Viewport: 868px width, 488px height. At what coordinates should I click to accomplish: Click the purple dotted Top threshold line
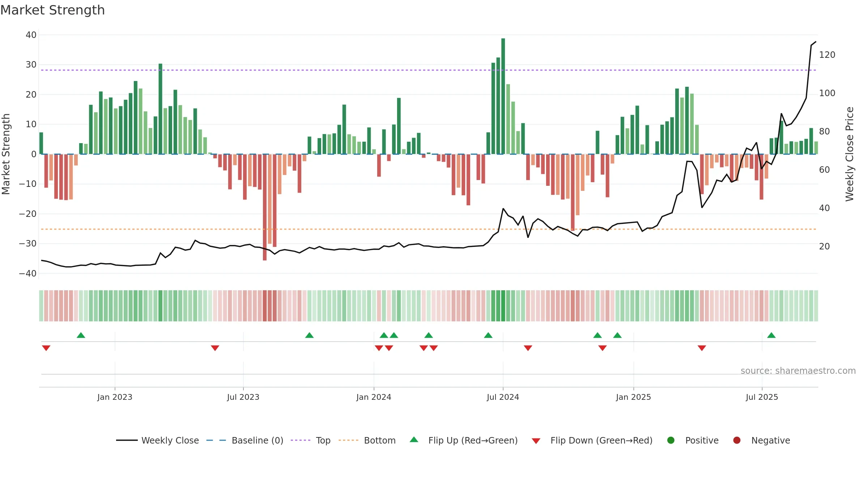pyautogui.click(x=429, y=70)
